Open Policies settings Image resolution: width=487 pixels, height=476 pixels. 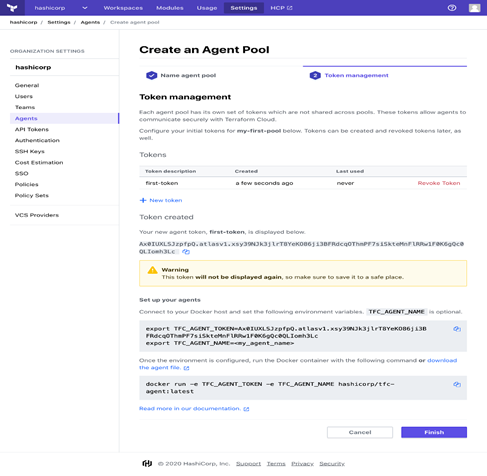pos(26,184)
